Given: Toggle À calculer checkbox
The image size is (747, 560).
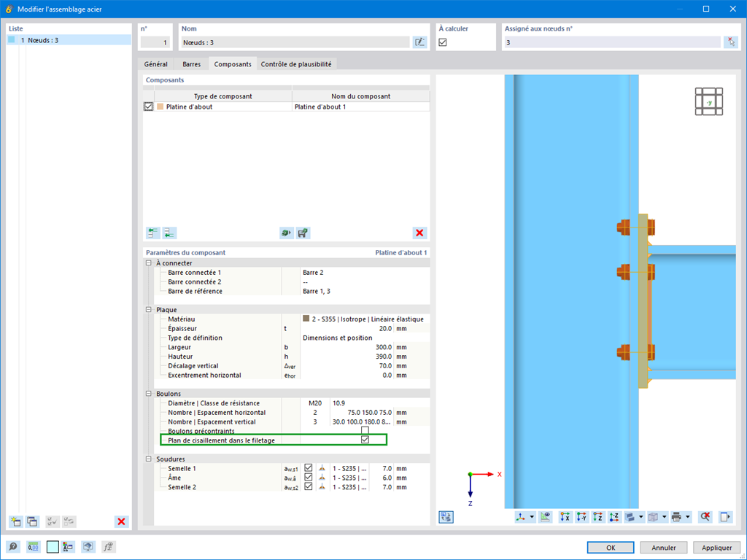Looking at the screenshot, I should pos(443,42).
